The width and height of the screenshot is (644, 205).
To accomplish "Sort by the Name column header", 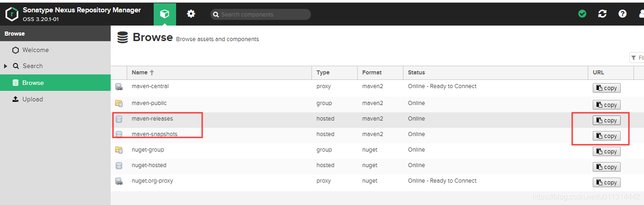I will coord(220,73).
